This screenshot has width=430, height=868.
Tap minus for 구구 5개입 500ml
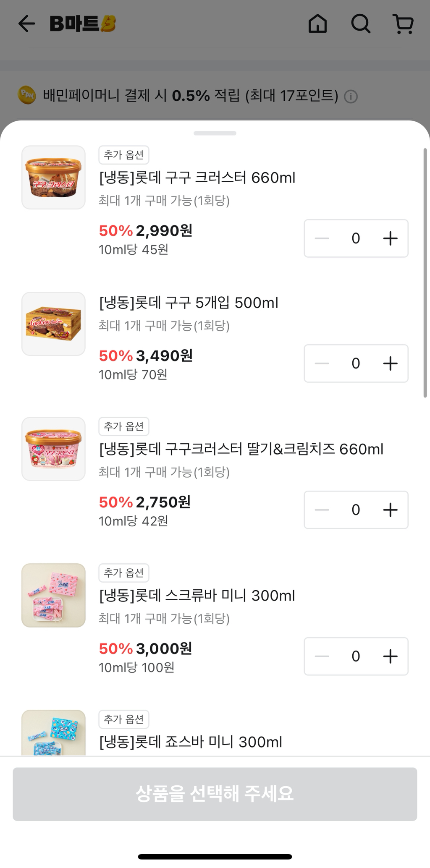coord(322,363)
